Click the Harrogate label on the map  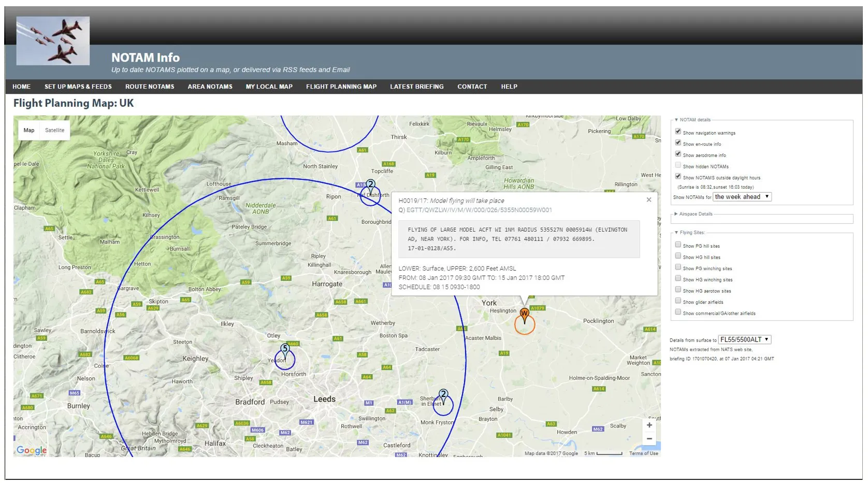[327, 284]
